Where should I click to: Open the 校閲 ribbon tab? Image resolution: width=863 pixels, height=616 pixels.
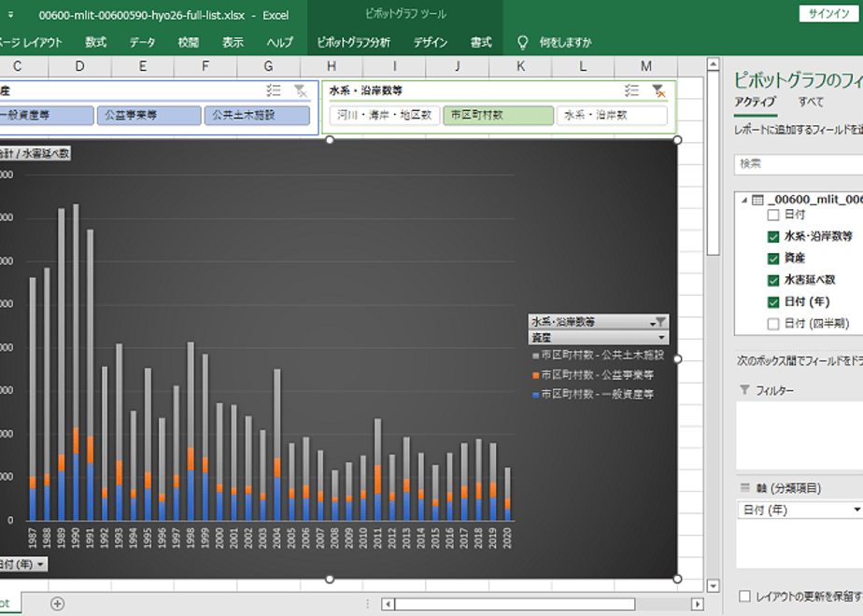coord(189,42)
